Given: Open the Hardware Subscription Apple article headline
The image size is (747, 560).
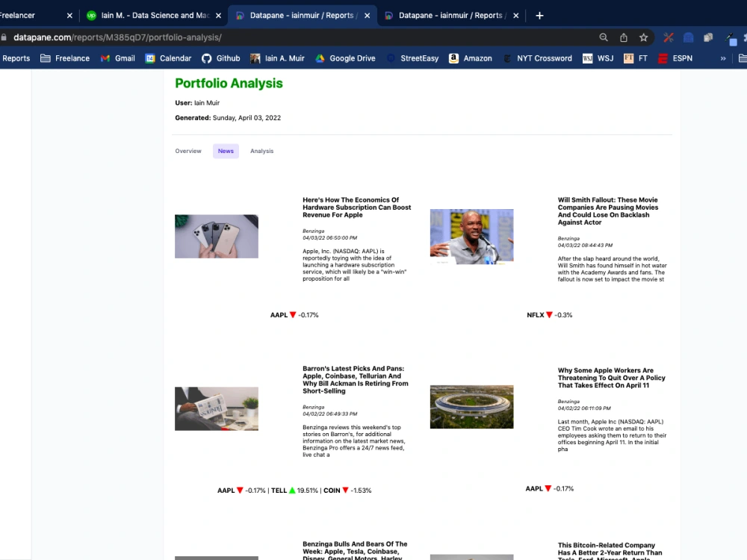Looking at the screenshot, I should click(x=357, y=208).
